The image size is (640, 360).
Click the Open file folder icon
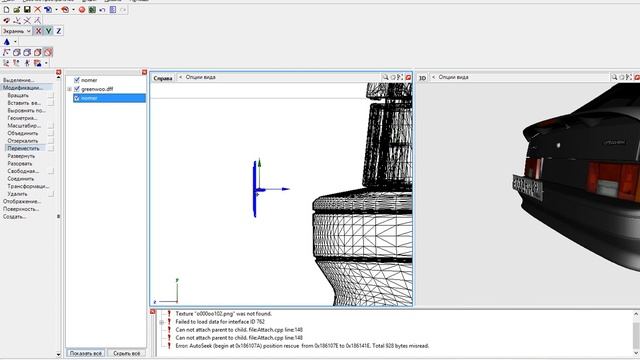point(17,9)
